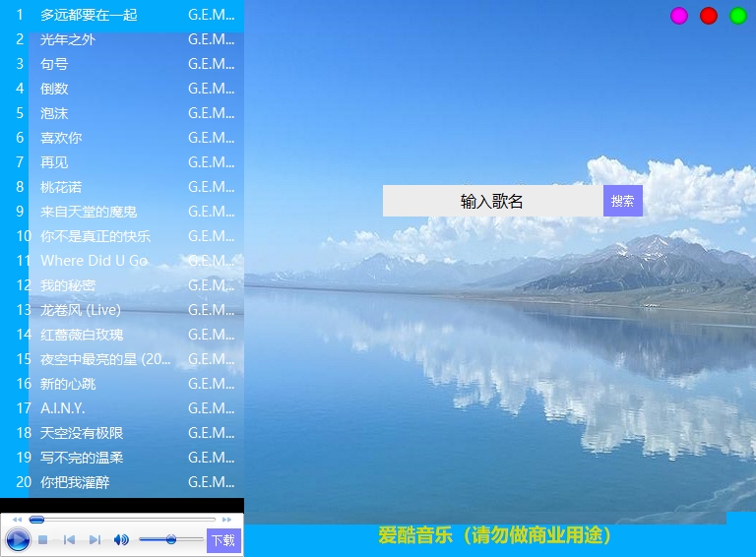
Task: Click the fast-forward arrows beside the seek bar
Action: click(x=226, y=520)
